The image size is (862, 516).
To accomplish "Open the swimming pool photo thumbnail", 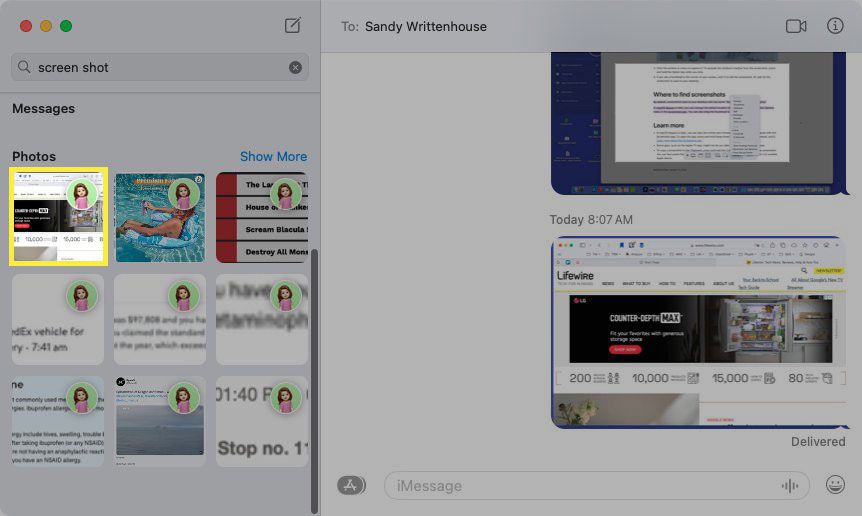I will pos(160,217).
